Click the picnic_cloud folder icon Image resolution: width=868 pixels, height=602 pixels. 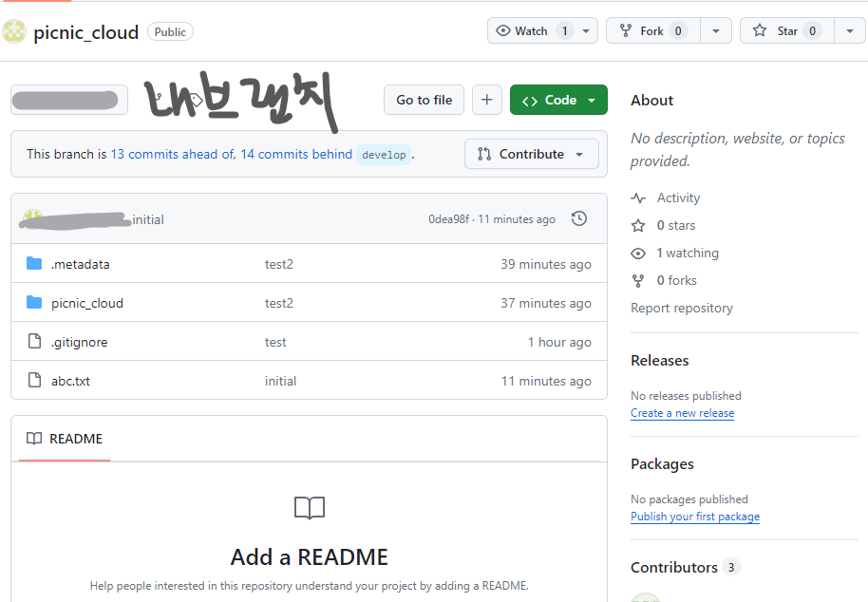(x=34, y=302)
